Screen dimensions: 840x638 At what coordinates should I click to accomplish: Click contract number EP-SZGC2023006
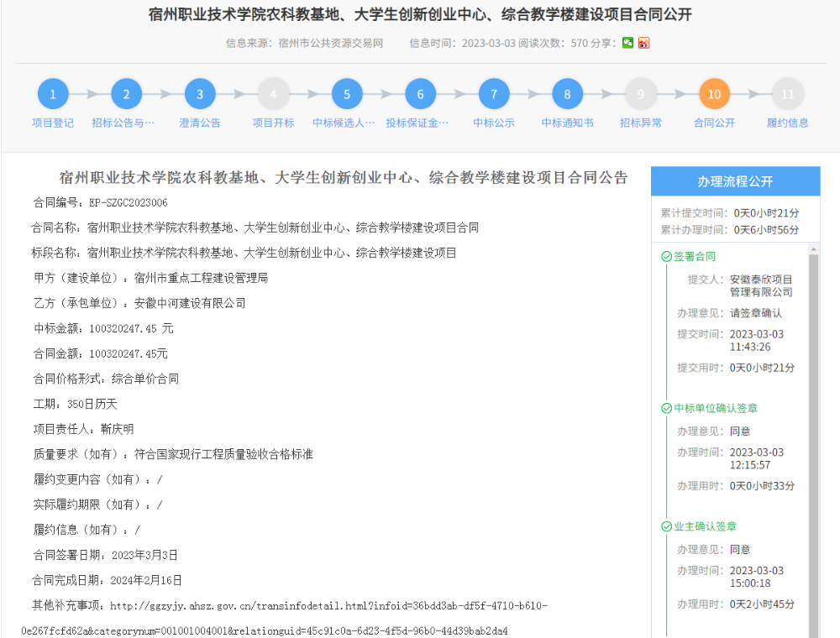pyautogui.click(x=128, y=203)
